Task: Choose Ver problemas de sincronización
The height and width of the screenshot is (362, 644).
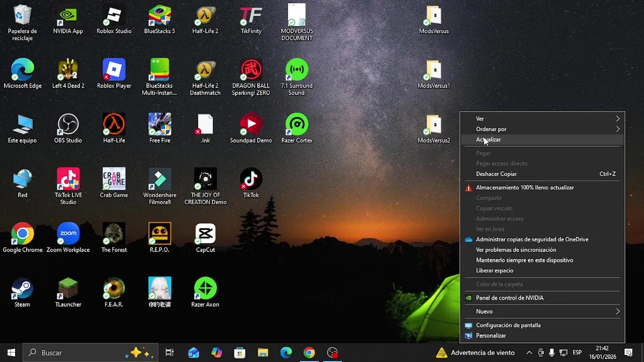Action: [x=542, y=250]
